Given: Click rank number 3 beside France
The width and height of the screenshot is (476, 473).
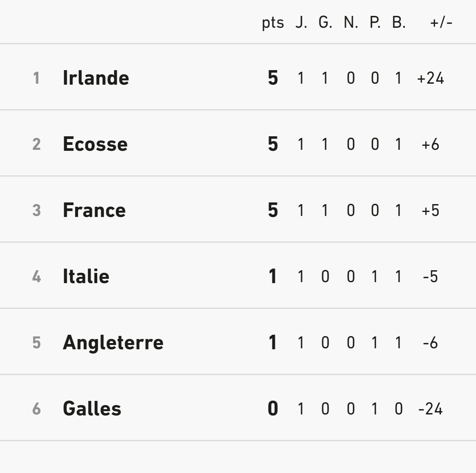Looking at the screenshot, I should coord(36,210).
